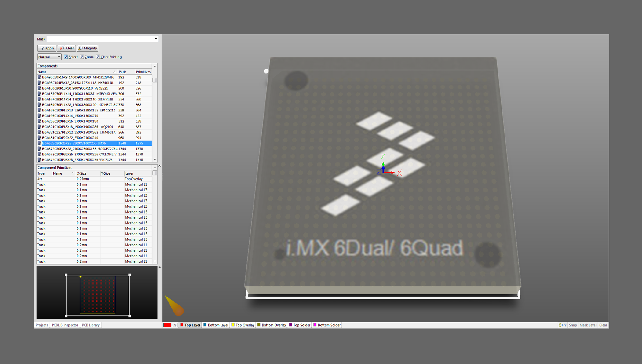Click the Top Layer red swatch

(182, 325)
